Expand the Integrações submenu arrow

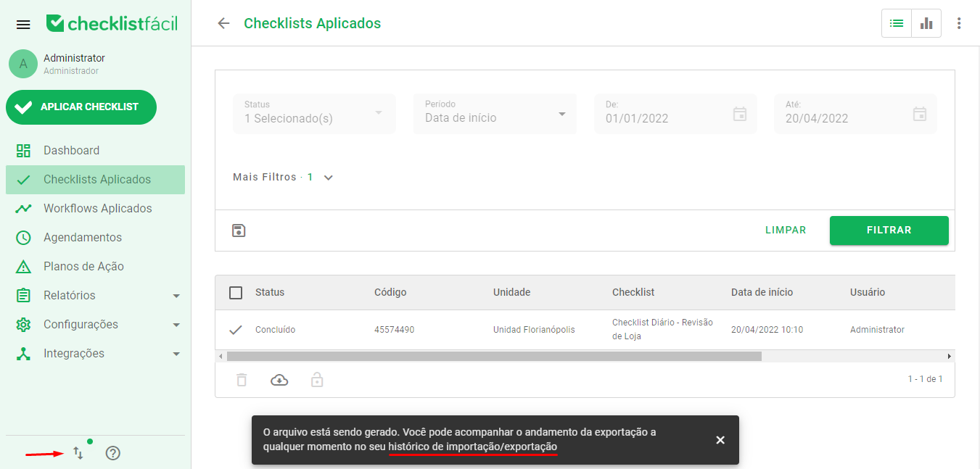pyautogui.click(x=176, y=354)
